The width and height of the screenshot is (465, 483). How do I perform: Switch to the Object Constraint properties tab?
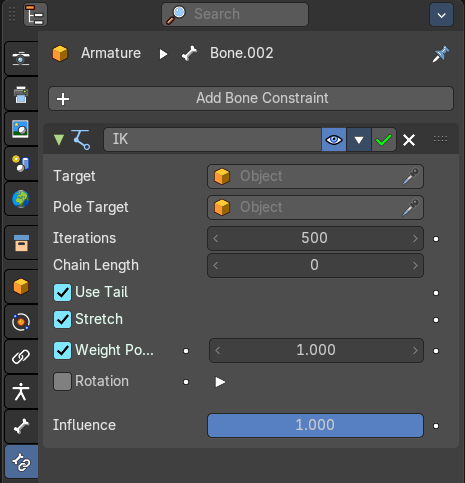click(21, 357)
